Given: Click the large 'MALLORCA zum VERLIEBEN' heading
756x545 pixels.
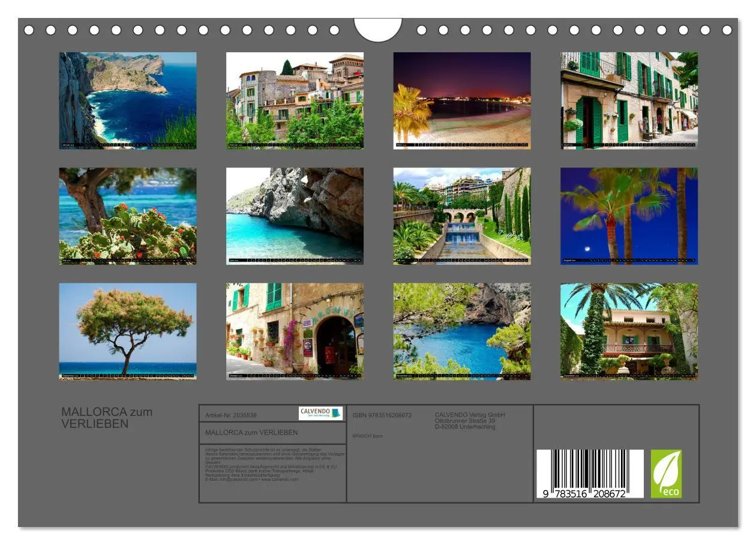Looking at the screenshot, I should coord(107,418).
